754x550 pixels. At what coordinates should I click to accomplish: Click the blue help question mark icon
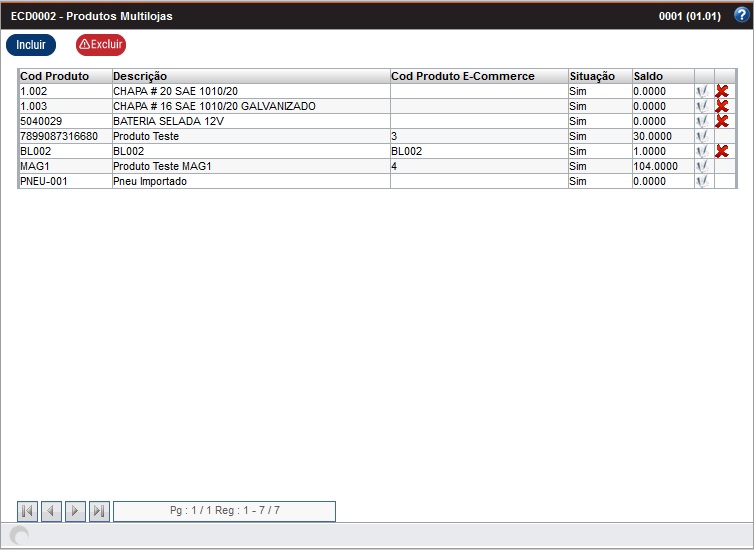click(x=741, y=15)
